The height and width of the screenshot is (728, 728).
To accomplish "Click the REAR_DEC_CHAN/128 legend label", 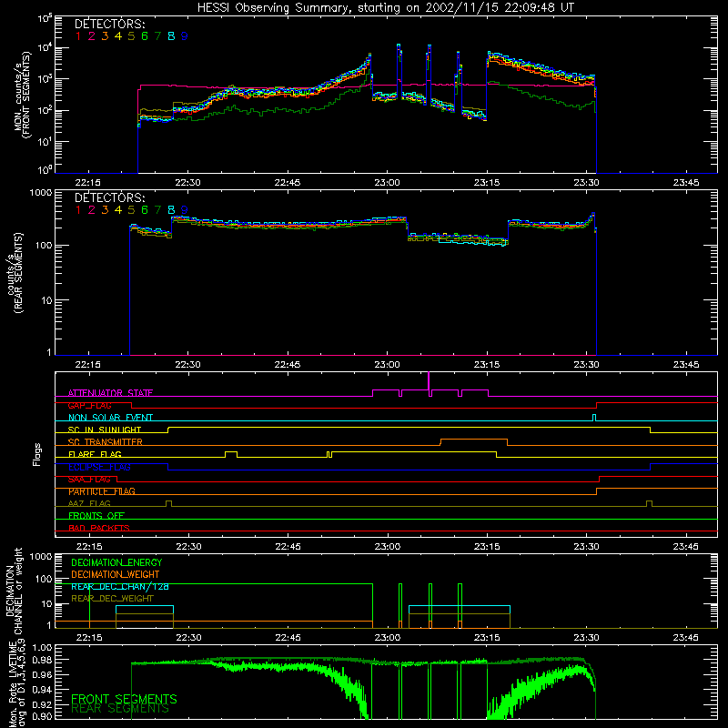I will tap(120, 586).
